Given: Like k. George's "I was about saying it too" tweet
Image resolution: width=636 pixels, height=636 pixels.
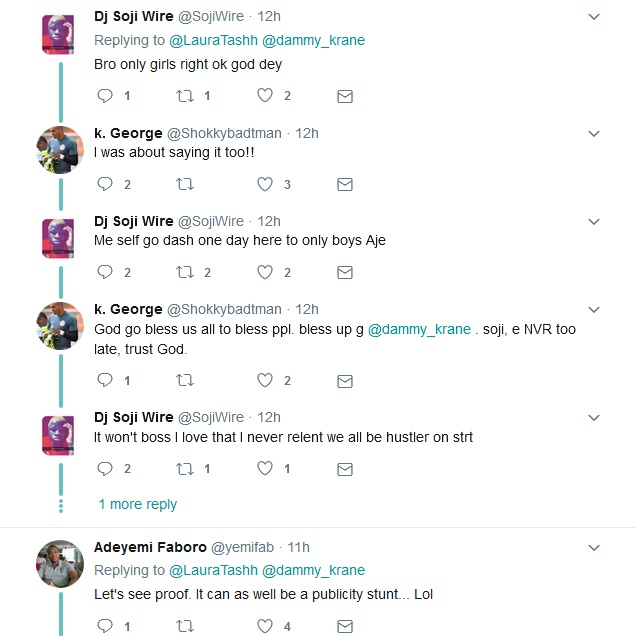Looking at the screenshot, I should click(265, 184).
